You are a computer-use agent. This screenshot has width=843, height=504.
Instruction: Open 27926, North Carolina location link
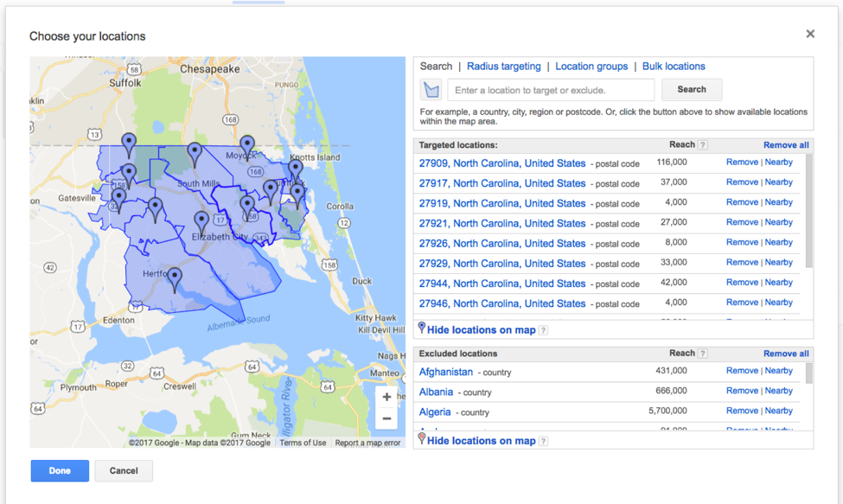pos(502,244)
